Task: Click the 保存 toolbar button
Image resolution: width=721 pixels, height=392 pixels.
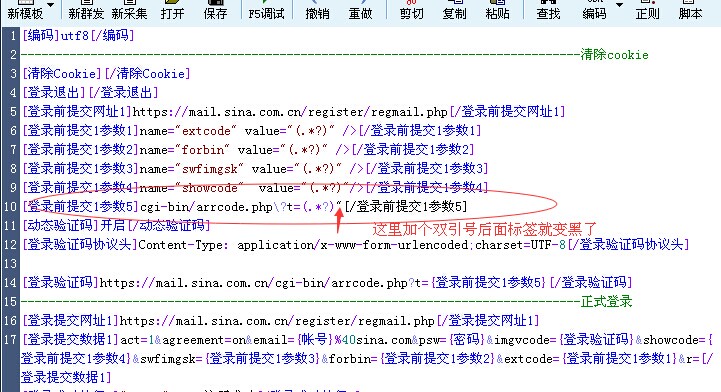Action: click(x=215, y=10)
